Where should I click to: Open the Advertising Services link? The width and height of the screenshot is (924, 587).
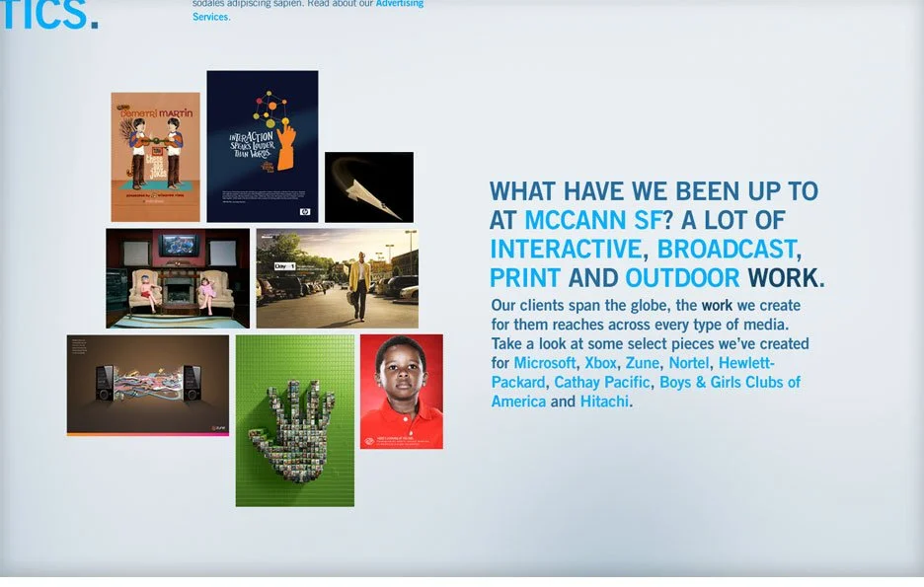[400, 4]
